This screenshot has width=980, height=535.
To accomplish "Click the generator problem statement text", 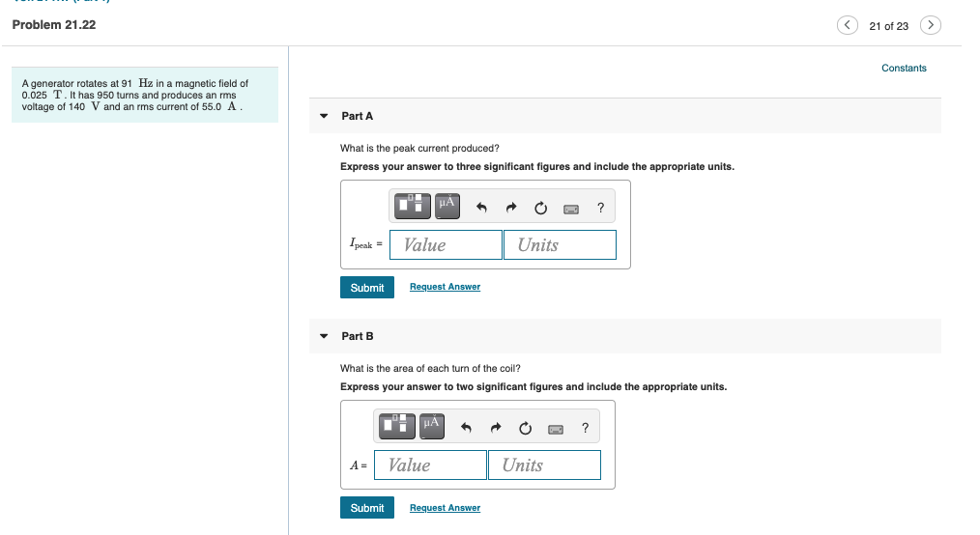I will (135, 95).
